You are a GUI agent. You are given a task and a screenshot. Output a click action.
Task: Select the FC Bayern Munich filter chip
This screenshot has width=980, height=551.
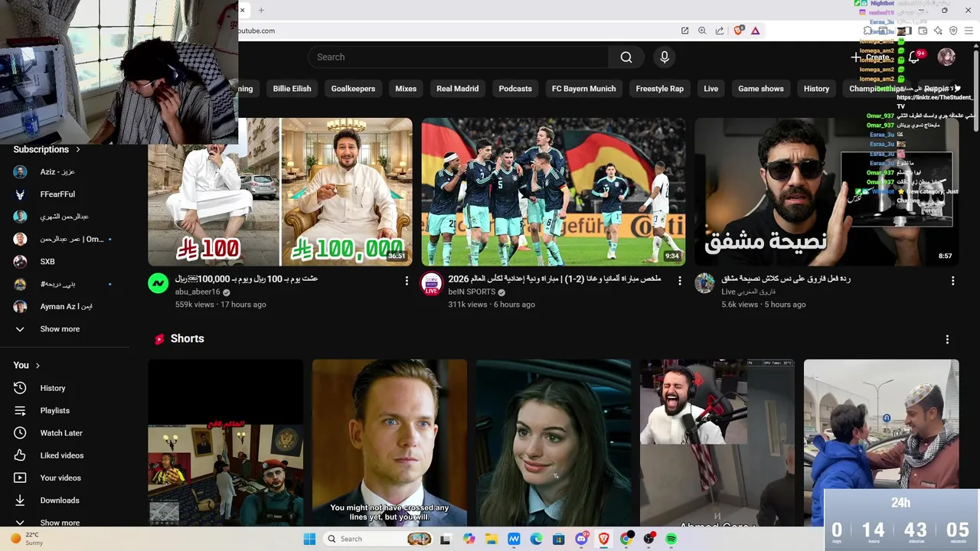tap(583, 89)
